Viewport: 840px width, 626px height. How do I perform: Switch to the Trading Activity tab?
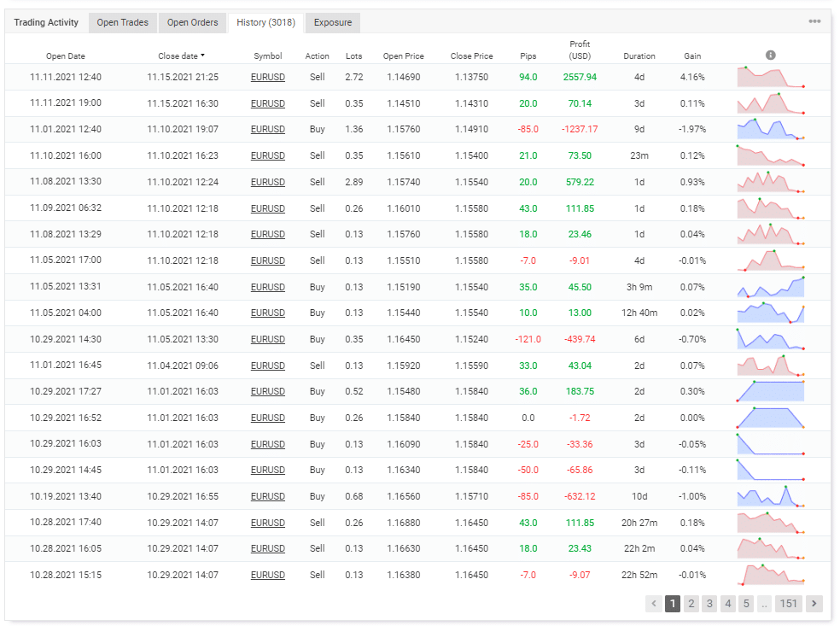[46, 22]
